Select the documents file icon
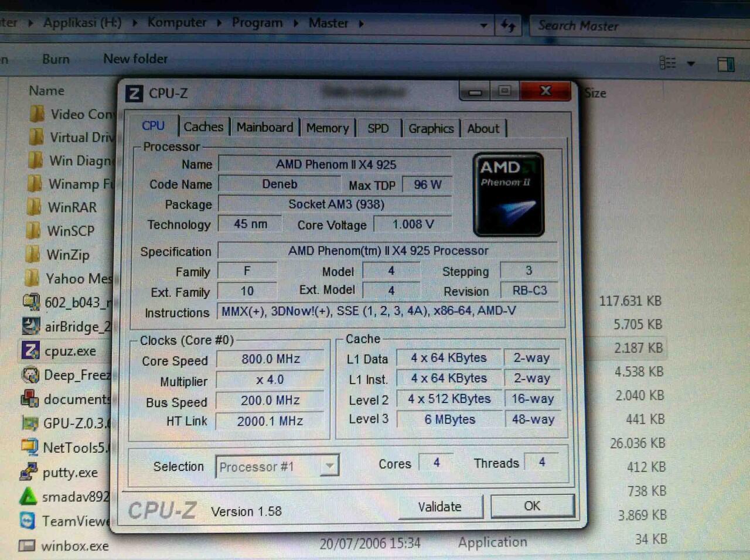The image size is (750, 560). (x=29, y=399)
